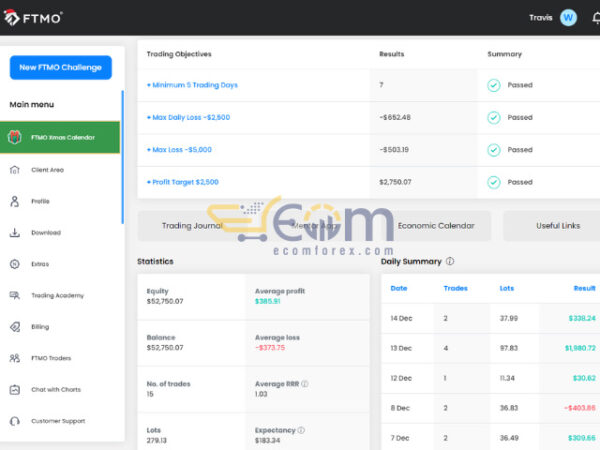This screenshot has width=600, height=450.
Task: Click the Average RRR info icon
Action: [304, 384]
